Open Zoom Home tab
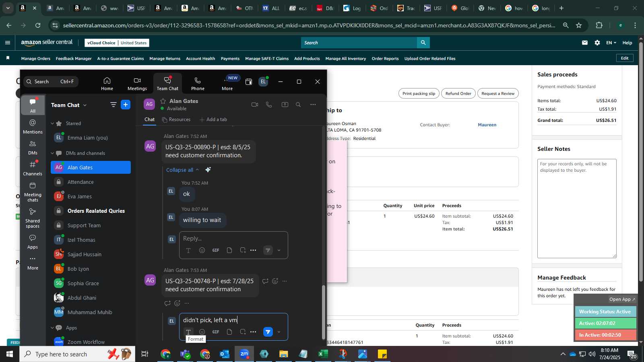 107,84
